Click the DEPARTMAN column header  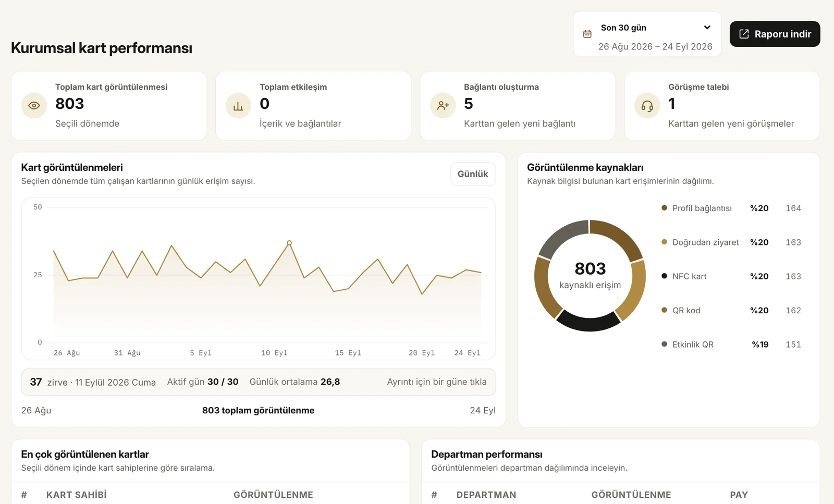point(486,495)
